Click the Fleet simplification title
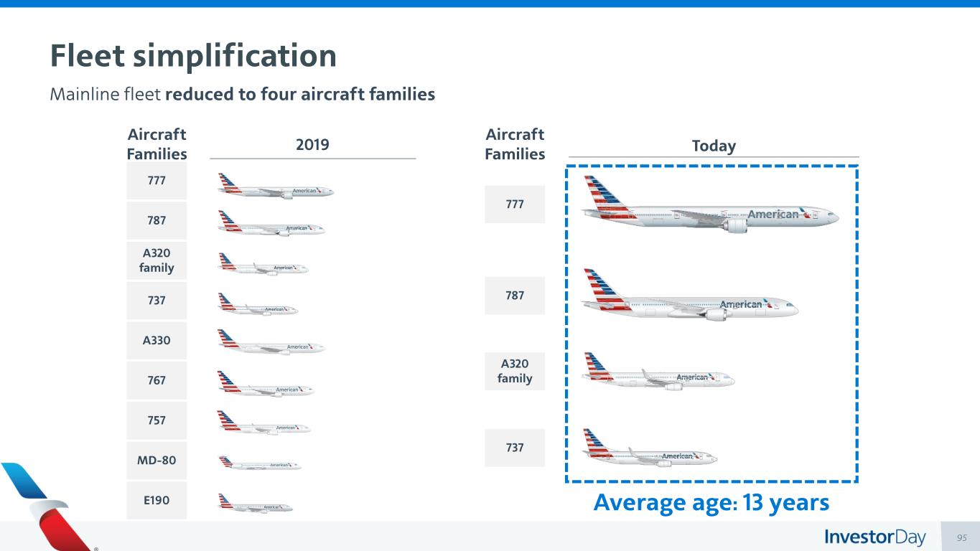980x551 pixels. (193, 56)
